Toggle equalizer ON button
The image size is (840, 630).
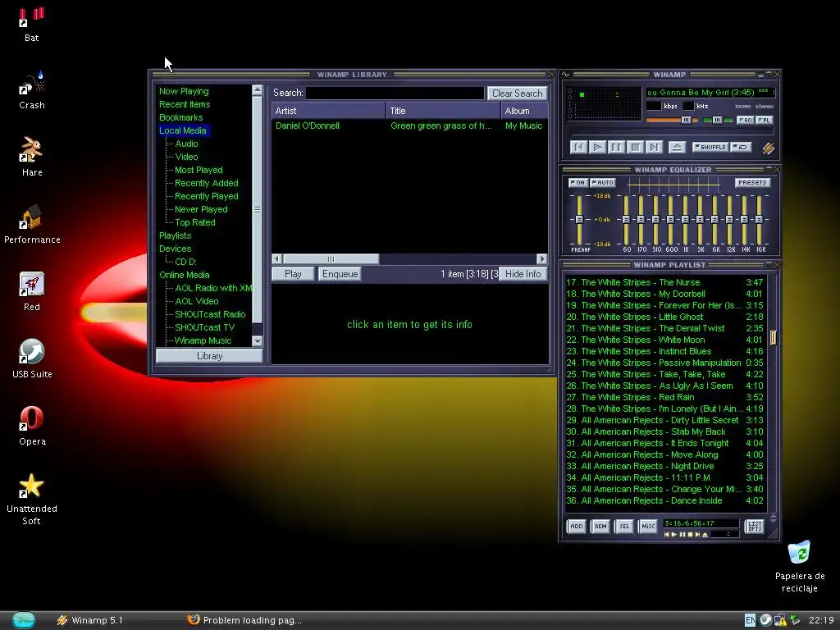coord(578,183)
